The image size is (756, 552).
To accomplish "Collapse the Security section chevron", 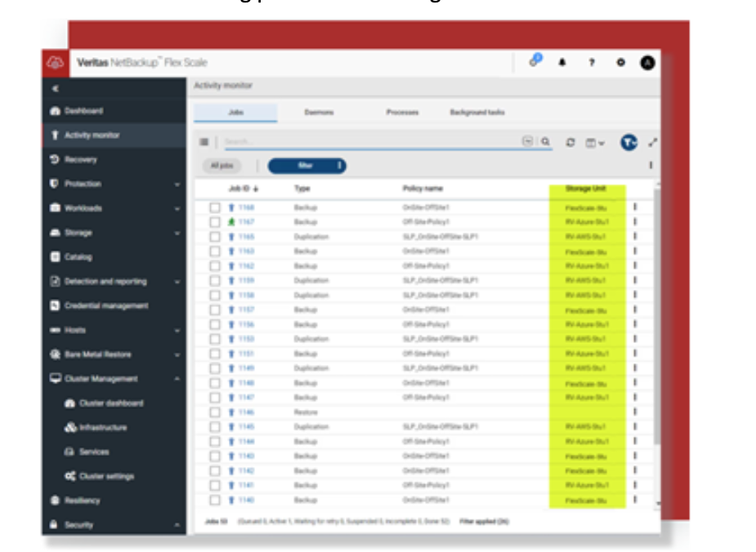I will pos(177,525).
